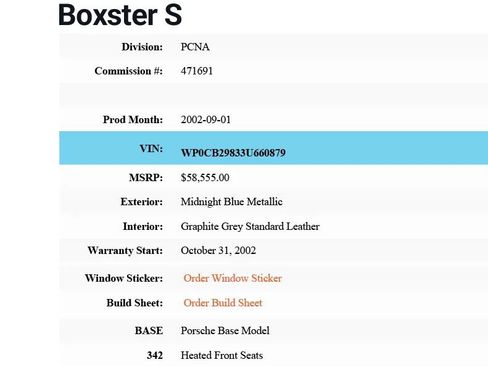Click the MSRP value $58,555.00
Viewport: 488px width, 366px height.
205,177
